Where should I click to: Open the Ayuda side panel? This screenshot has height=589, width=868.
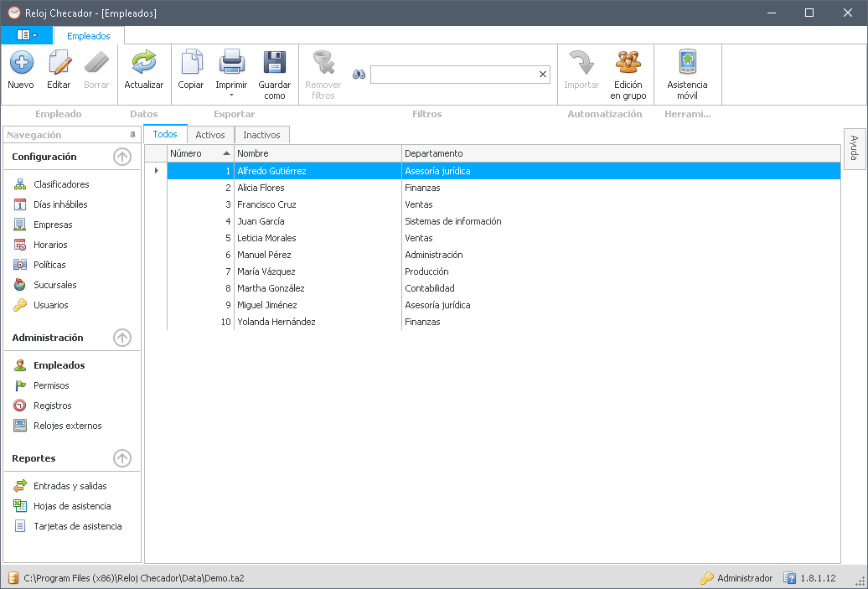854,148
